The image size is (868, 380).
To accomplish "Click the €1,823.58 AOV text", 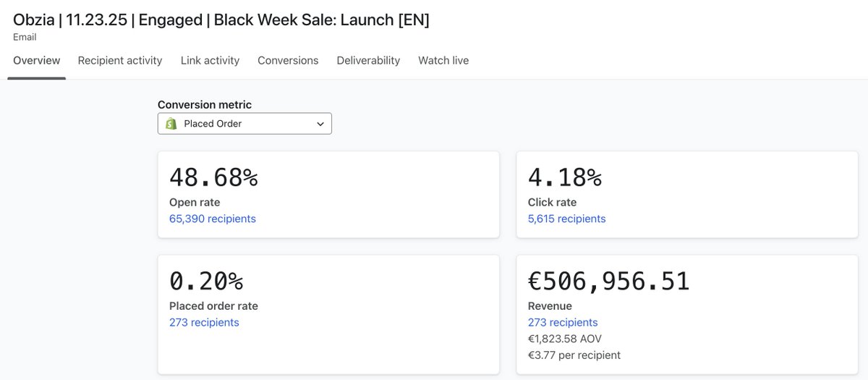I will (565, 339).
